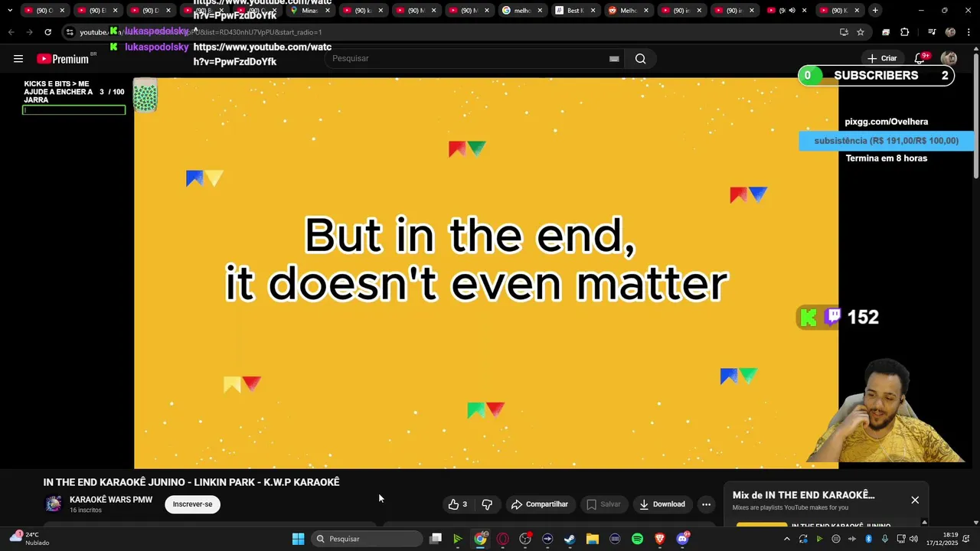Open weather widget showing 24°C Nublado
The width and height of the screenshot is (980, 551).
pyautogui.click(x=29, y=539)
